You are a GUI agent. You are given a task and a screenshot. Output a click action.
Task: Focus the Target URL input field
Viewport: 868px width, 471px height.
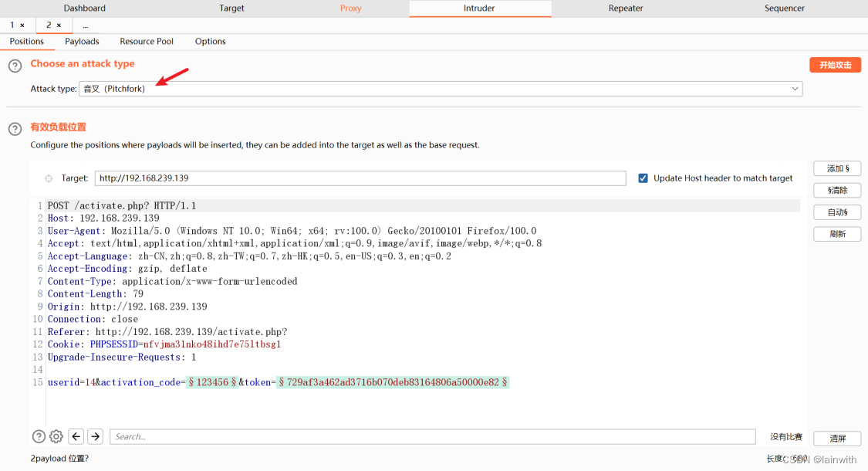[360, 178]
